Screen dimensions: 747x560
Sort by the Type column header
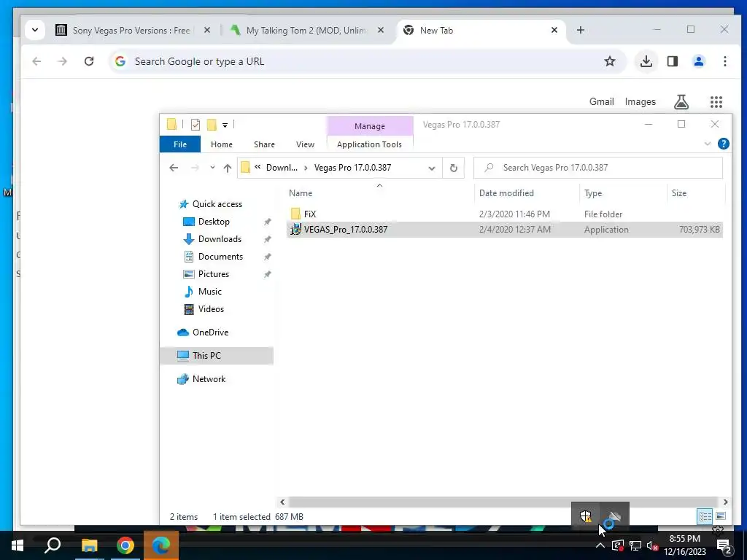[x=593, y=192]
